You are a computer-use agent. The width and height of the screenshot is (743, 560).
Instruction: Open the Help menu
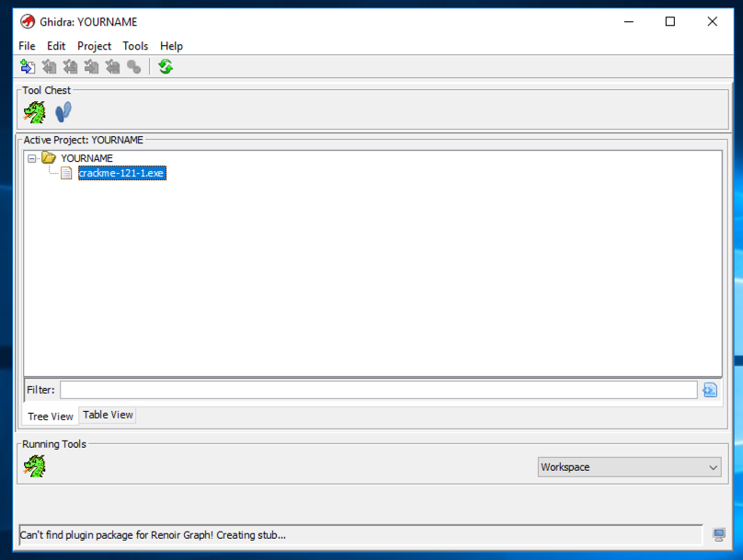[172, 46]
